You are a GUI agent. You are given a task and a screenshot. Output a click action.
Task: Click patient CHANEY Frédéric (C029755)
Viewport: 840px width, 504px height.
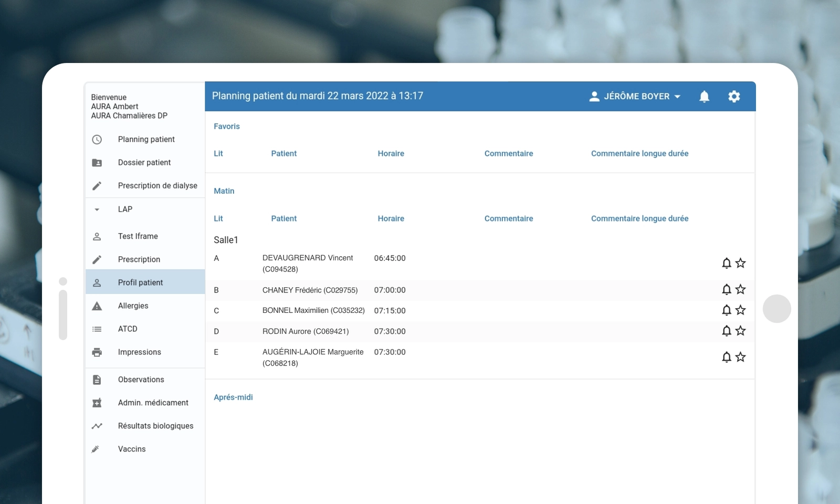(x=310, y=290)
